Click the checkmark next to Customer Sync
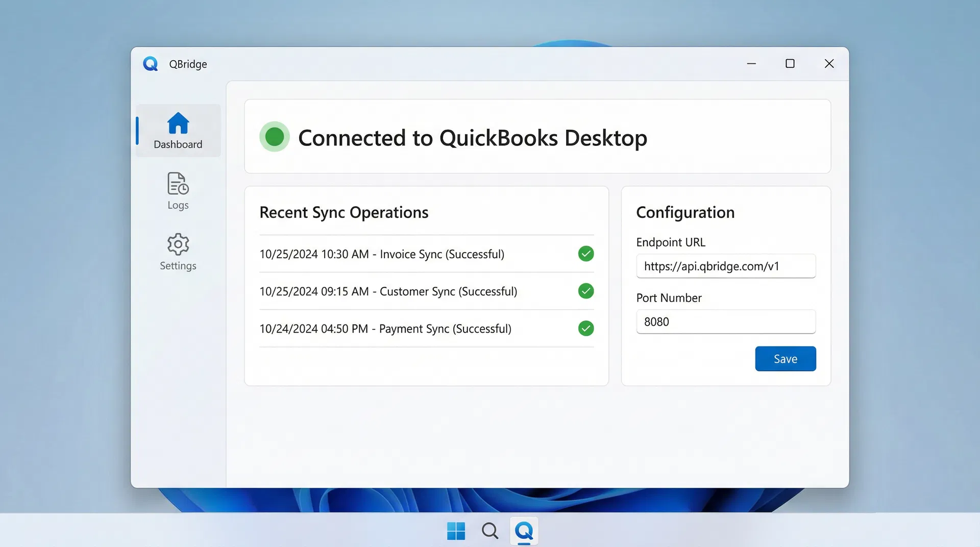 (x=586, y=291)
